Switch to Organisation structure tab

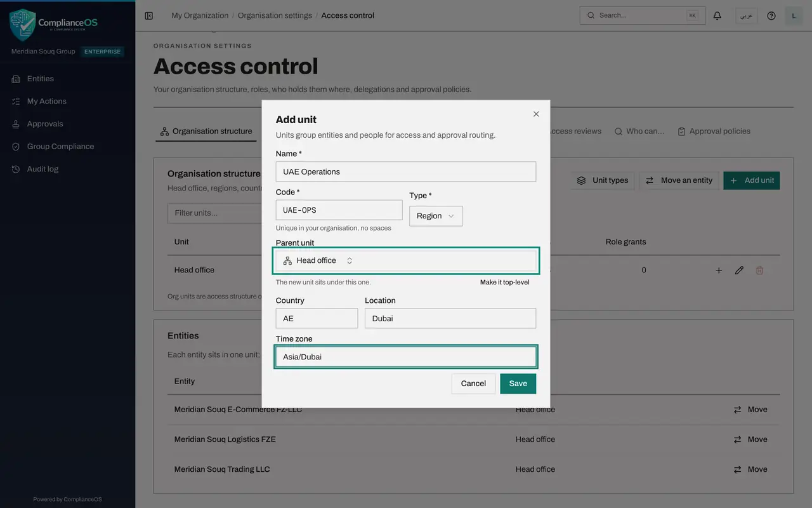(x=206, y=131)
